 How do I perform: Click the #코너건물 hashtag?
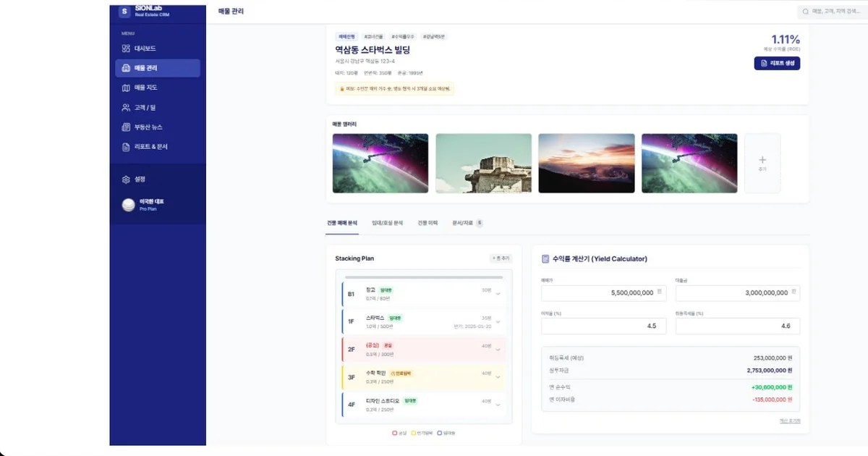pyautogui.click(x=374, y=36)
